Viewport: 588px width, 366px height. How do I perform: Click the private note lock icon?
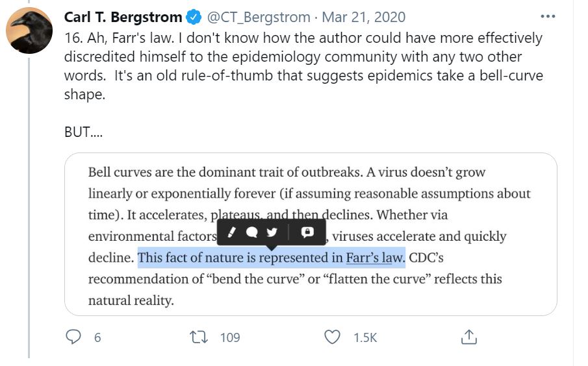[307, 232]
